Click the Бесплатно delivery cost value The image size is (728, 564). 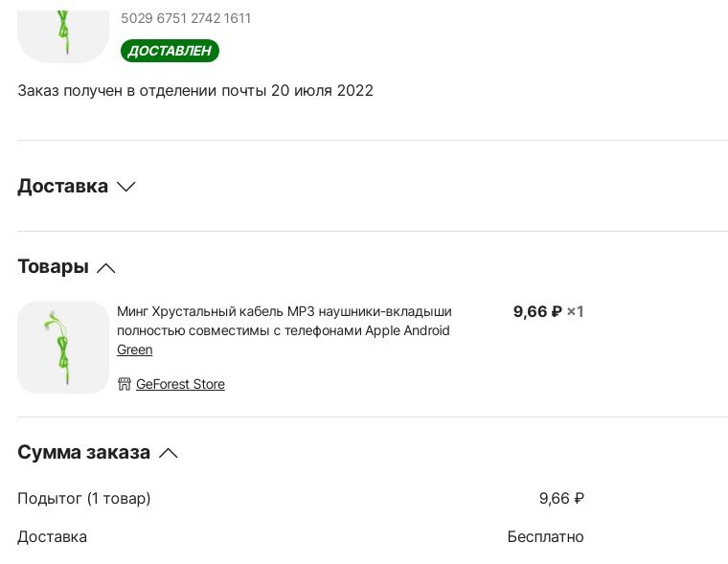pos(545,536)
